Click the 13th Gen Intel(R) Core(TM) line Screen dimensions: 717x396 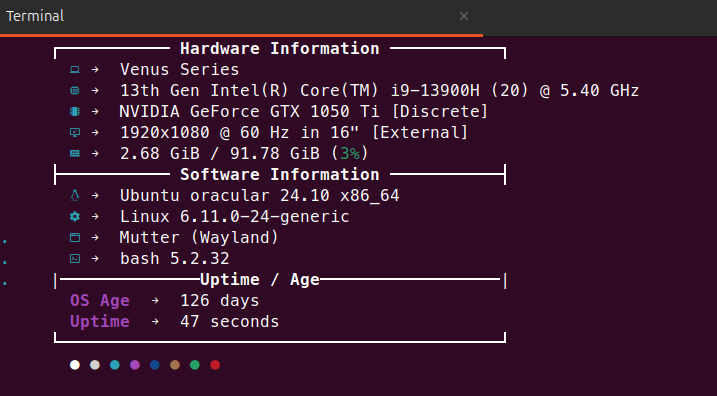pos(379,91)
